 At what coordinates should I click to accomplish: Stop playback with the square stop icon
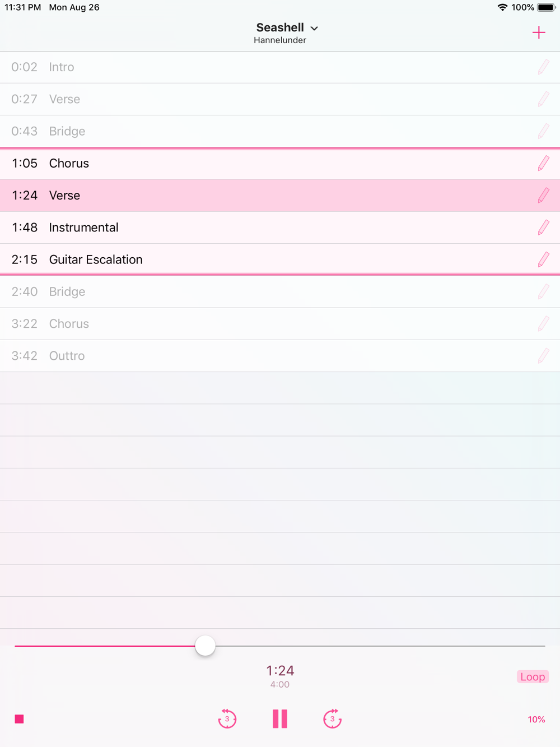(19, 719)
